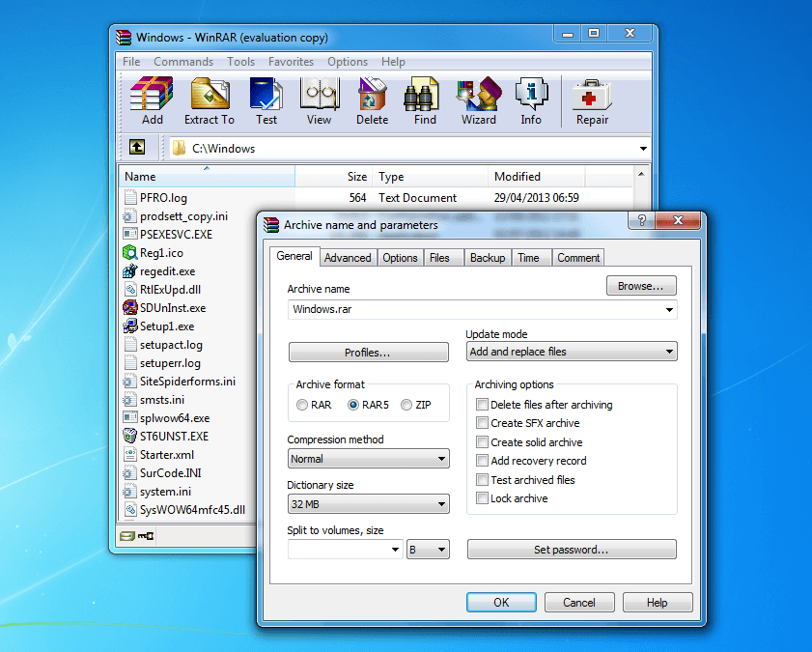
Task: Check the Delete files after archiving option
Action: click(482, 404)
